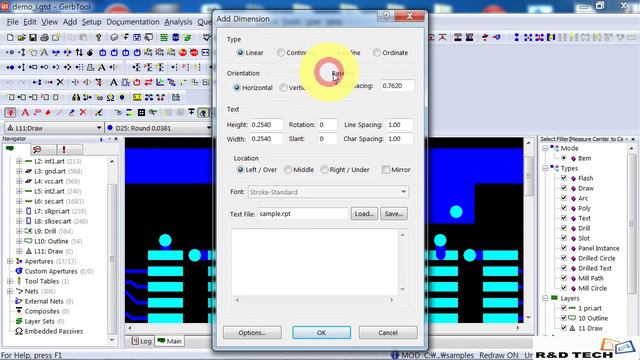Click the highlighted red select-tool icon
The height and width of the screenshot is (360, 640).
click(x=10, y=112)
